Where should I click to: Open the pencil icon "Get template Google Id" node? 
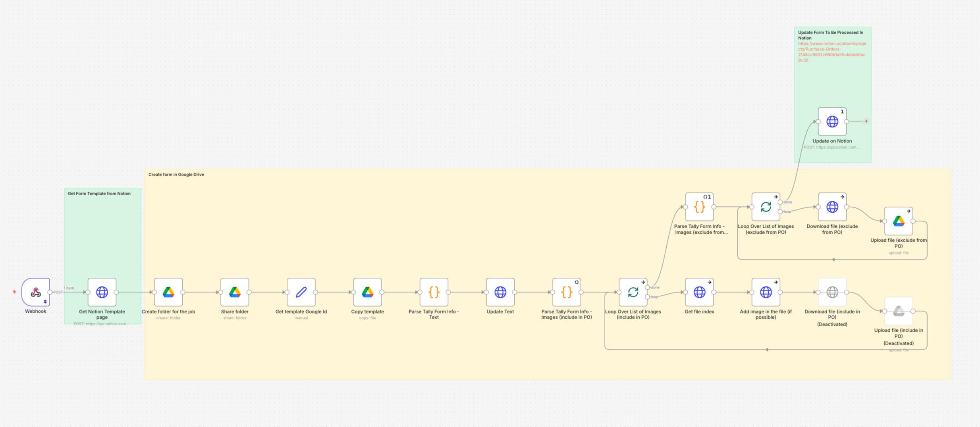coord(301,292)
